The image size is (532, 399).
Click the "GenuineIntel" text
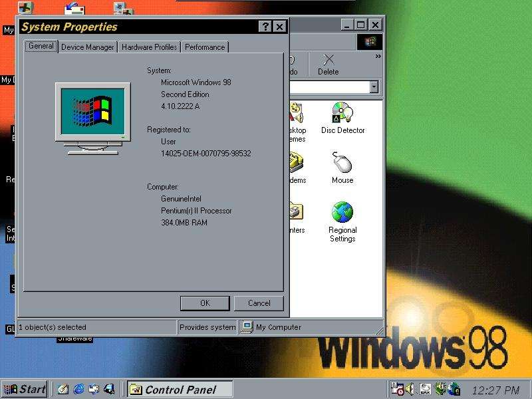[181, 199]
